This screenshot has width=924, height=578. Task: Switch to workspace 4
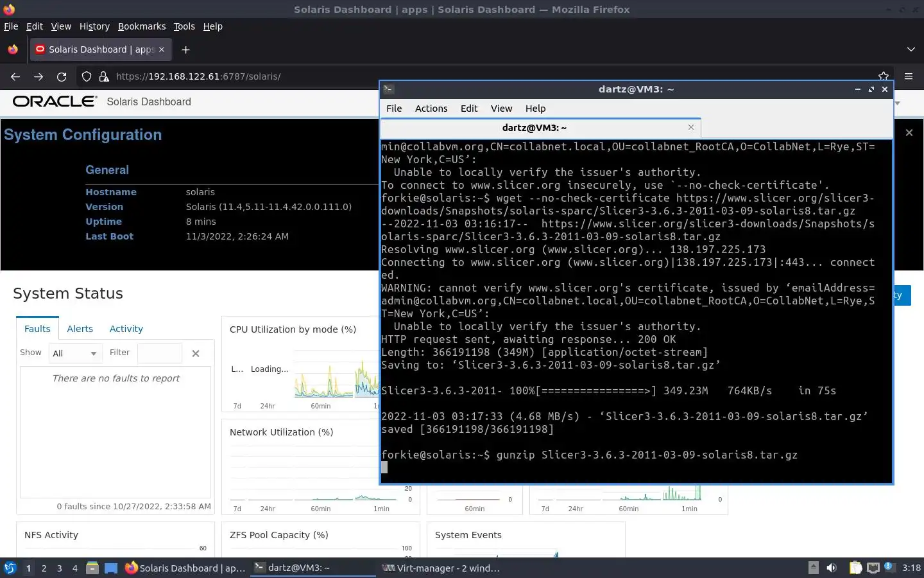[x=75, y=568]
